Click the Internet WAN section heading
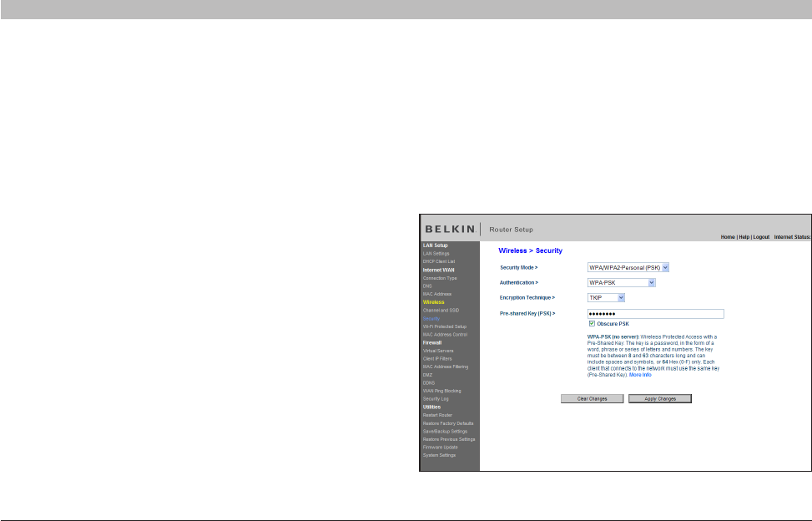The width and height of the screenshot is (812, 521). (x=439, y=270)
